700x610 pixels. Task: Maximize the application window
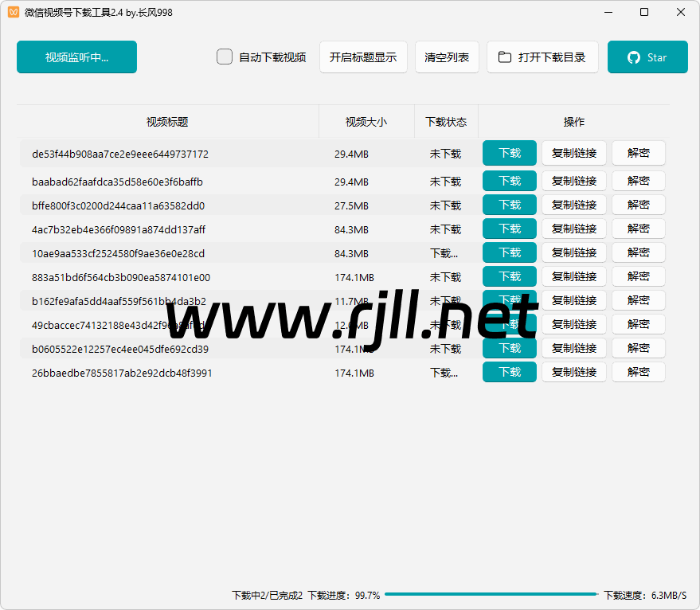click(x=644, y=12)
